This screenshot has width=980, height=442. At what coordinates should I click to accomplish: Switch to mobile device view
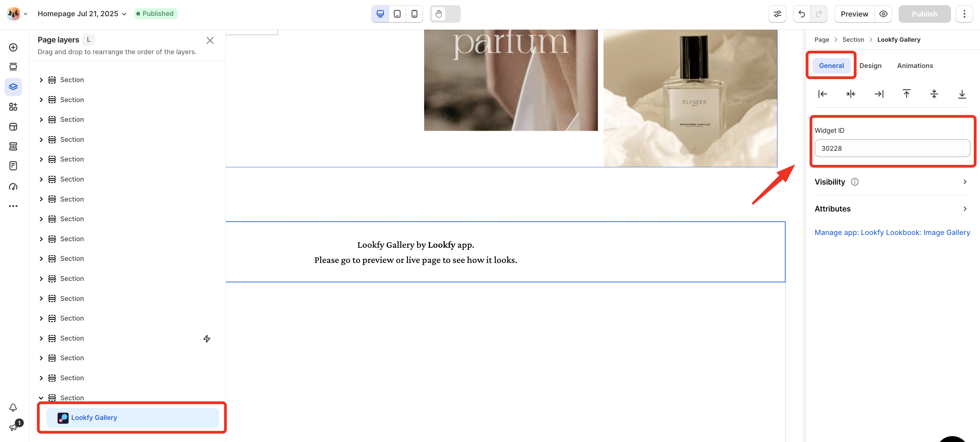414,14
